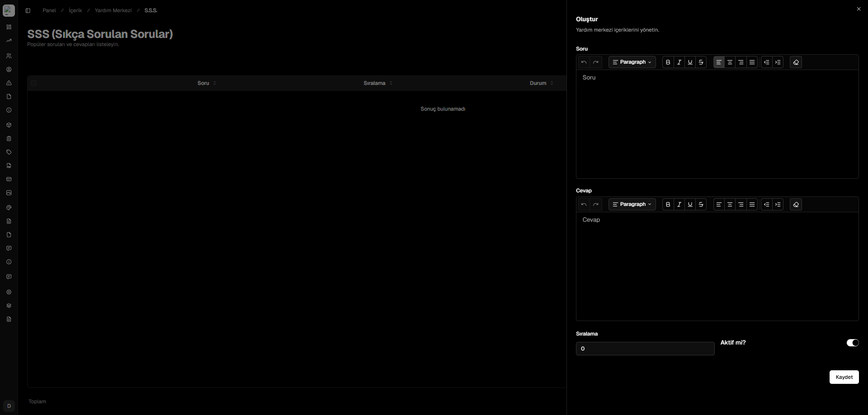Screen dimensions: 868x415
Task: Close the Oluştur side panel
Action: [859, 9]
